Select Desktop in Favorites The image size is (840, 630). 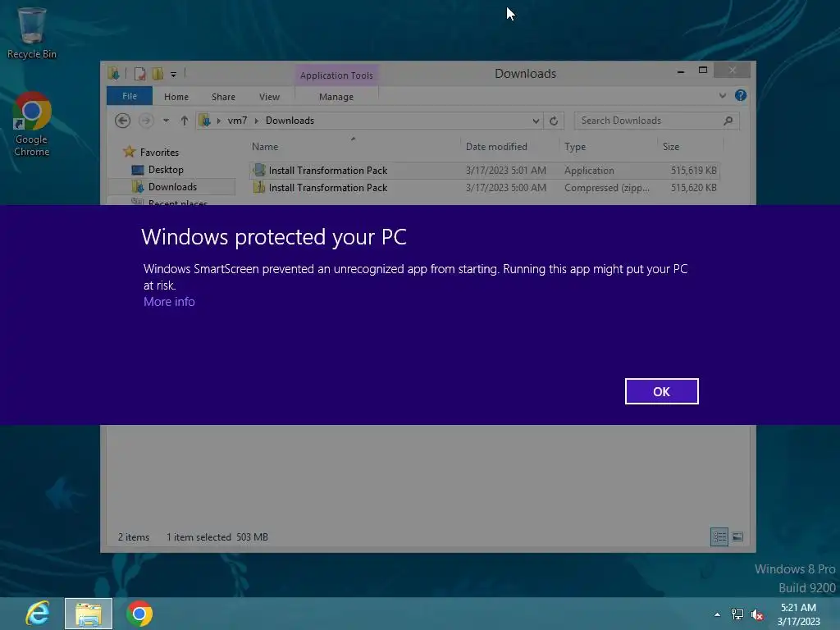[x=166, y=169]
